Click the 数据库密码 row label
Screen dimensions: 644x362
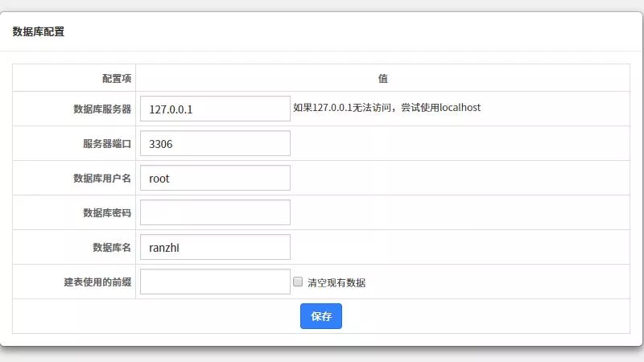[107, 212]
